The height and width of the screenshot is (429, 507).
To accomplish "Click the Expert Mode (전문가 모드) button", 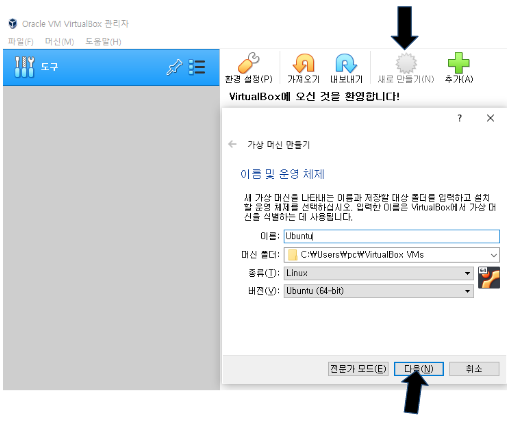I will (358, 369).
